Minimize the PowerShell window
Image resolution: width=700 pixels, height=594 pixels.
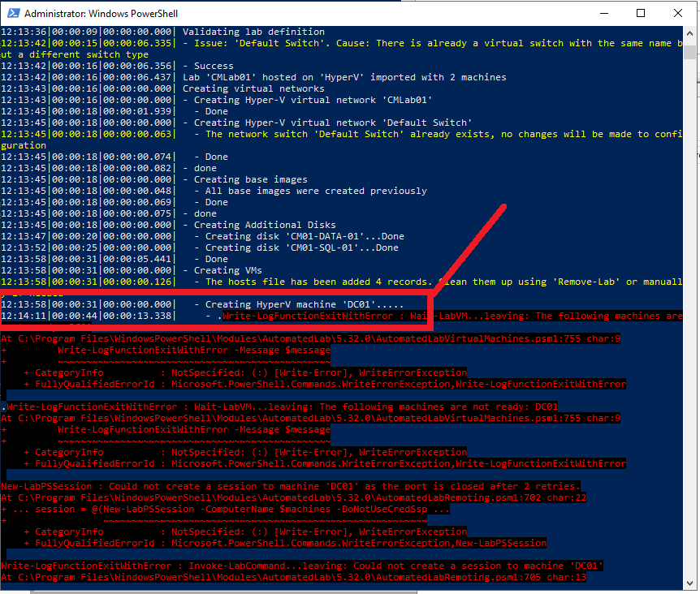click(x=604, y=13)
